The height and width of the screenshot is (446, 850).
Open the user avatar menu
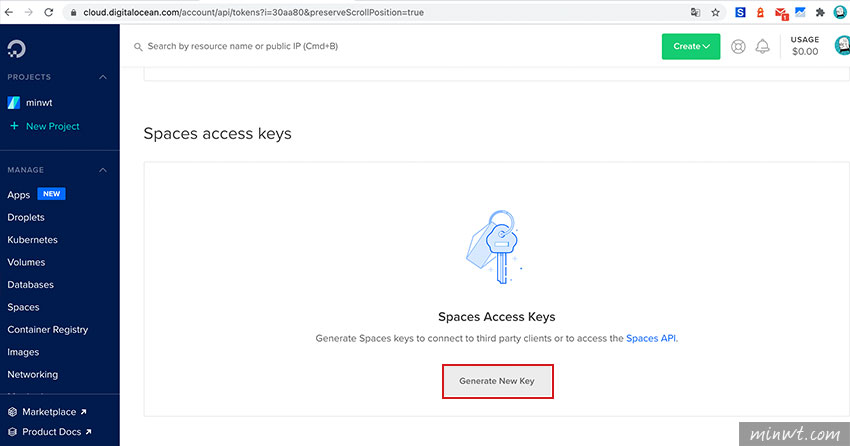(842, 46)
